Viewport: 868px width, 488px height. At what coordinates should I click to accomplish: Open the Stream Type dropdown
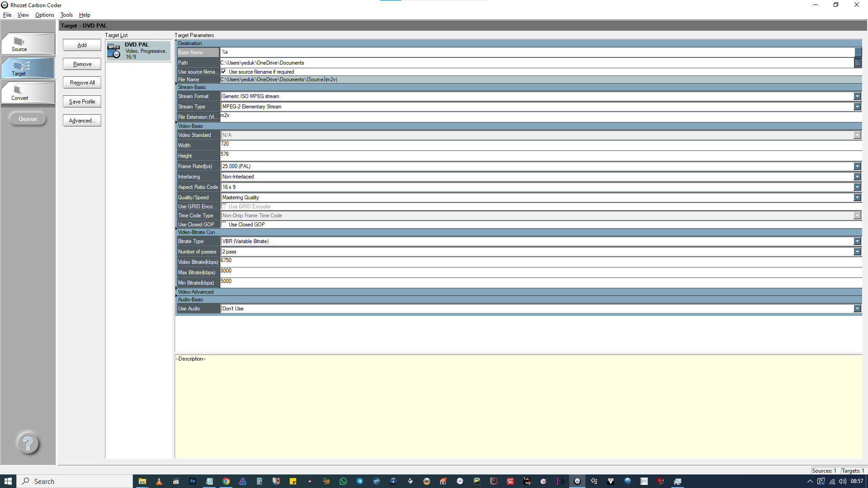click(x=857, y=107)
